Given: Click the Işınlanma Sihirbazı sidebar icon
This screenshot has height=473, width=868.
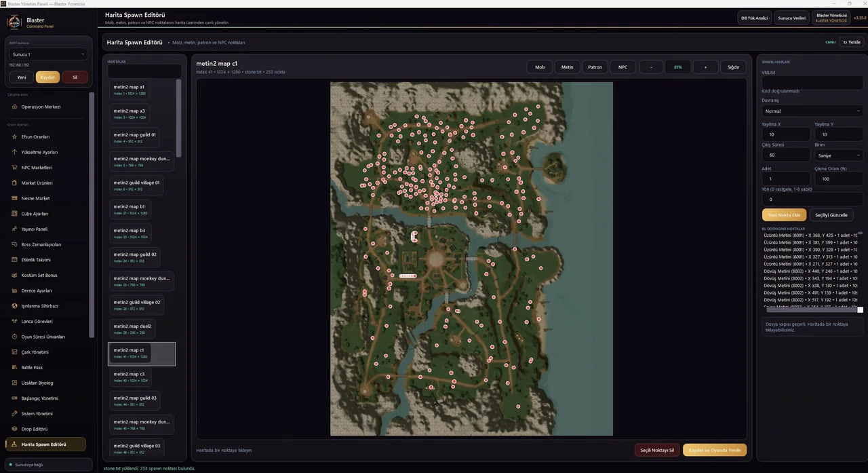Looking at the screenshot, I should [14, 306].
